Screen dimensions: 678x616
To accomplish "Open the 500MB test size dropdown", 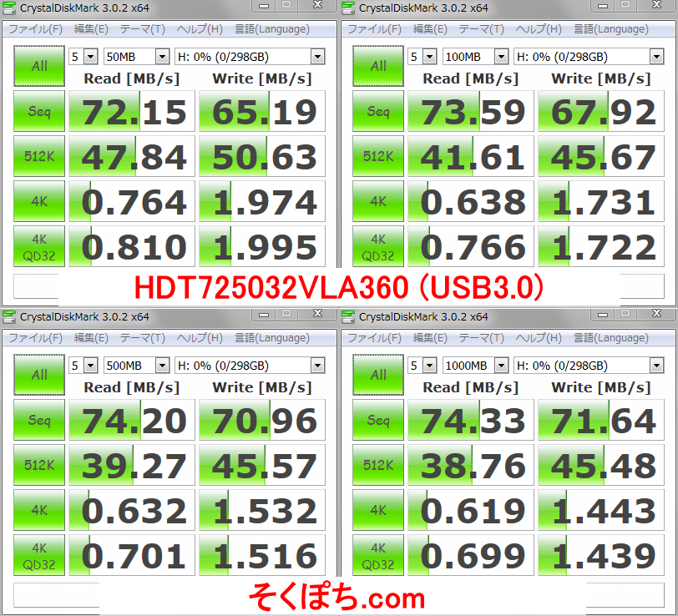I will [136, 366].
